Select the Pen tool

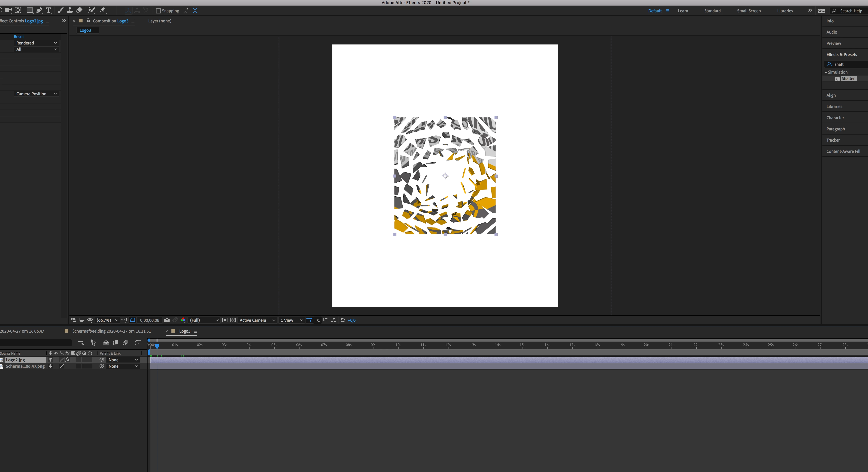tap(39, 10)
